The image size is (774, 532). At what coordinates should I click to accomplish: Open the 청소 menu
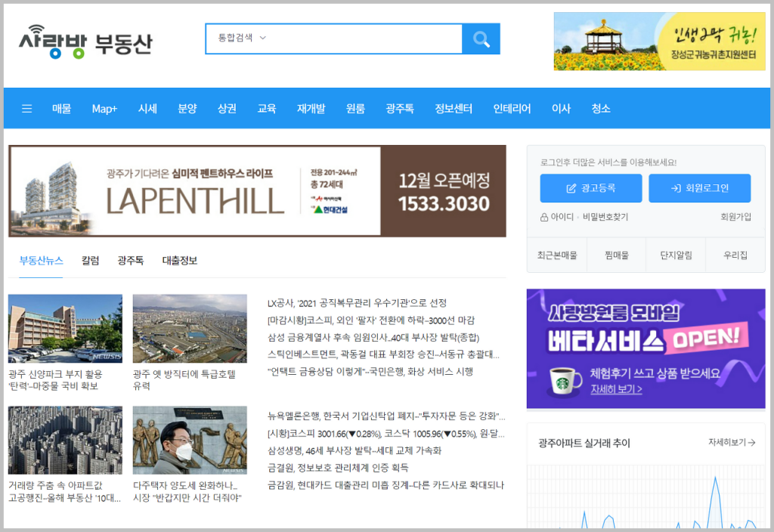coord(601,109)
